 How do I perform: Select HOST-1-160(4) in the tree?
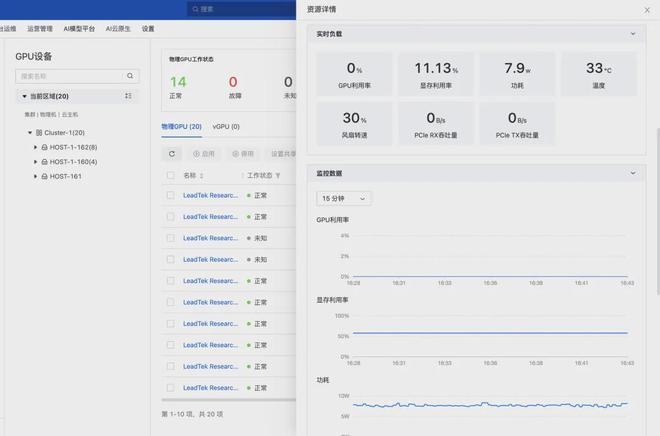click(x=73, y=162)
